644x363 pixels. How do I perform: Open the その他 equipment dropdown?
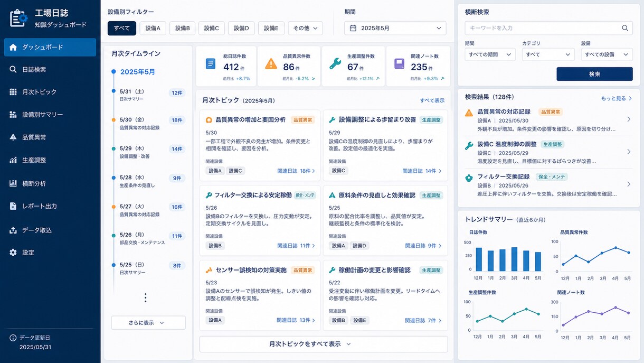pos(305,28)
